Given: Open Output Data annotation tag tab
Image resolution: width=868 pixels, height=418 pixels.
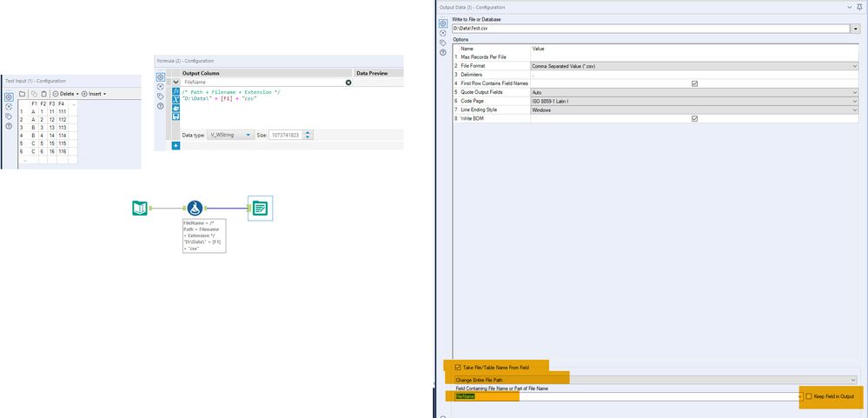Looking at the screenshot, I should 443,43.
